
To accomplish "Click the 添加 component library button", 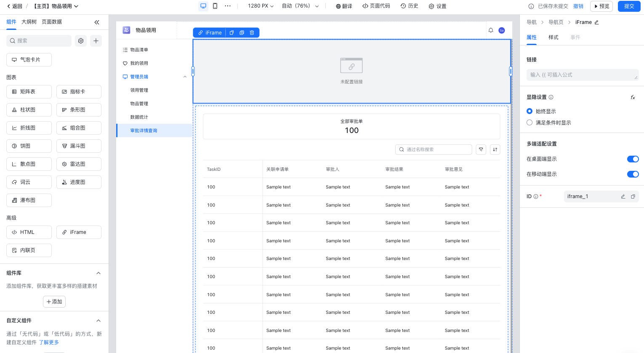I will coord(54,302).
